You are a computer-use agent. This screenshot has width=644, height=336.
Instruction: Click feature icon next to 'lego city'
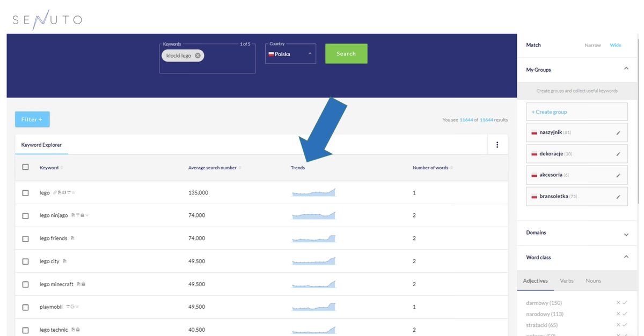pyautogui.click(x=64, y=262)
